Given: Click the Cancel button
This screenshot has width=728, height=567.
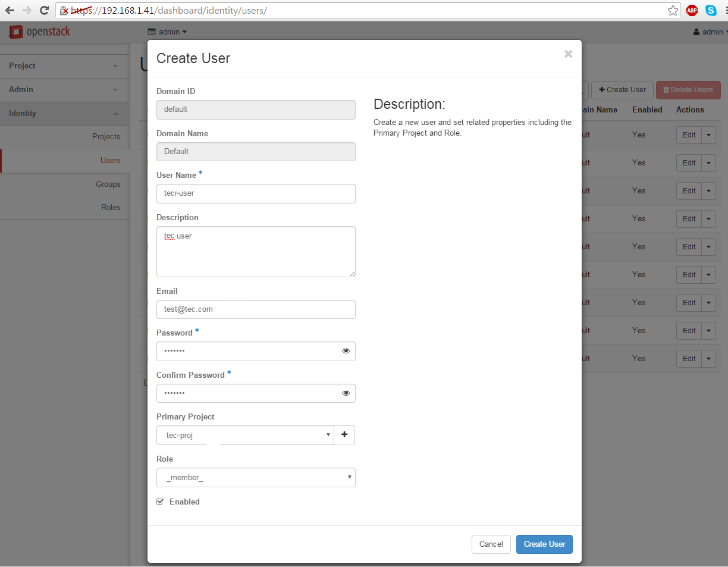Looking at the screenshot, I should tap(491, 544).
